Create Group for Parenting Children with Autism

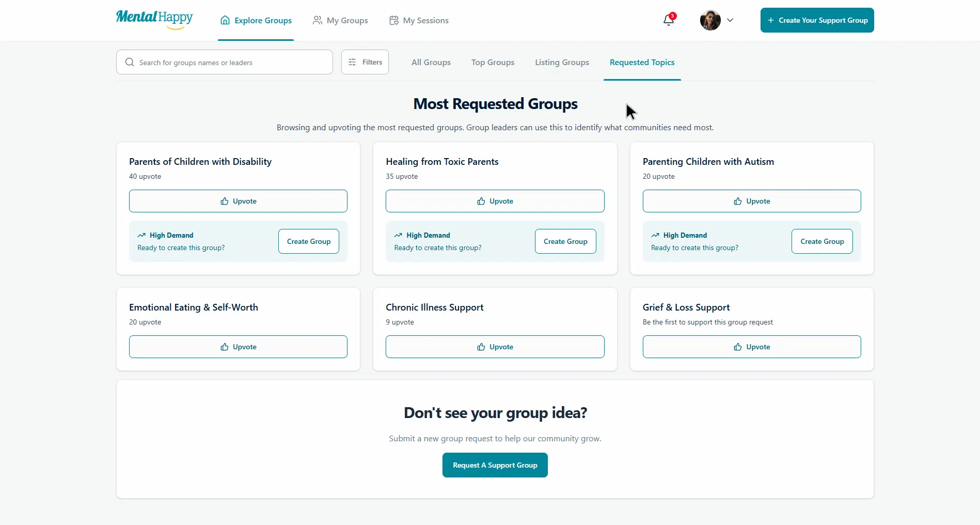(822, 241)
